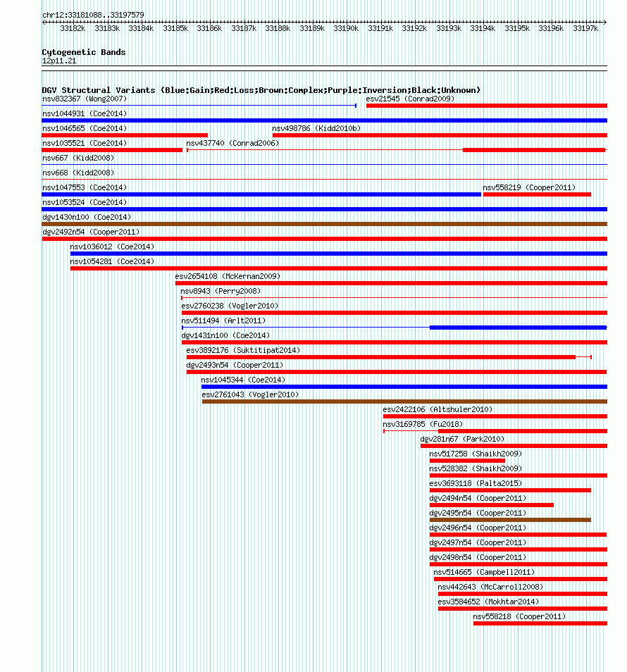Click nsv558218 (Cooper2011) label
The height and width of the screenshot is (672, 627).
click(519, 616)
